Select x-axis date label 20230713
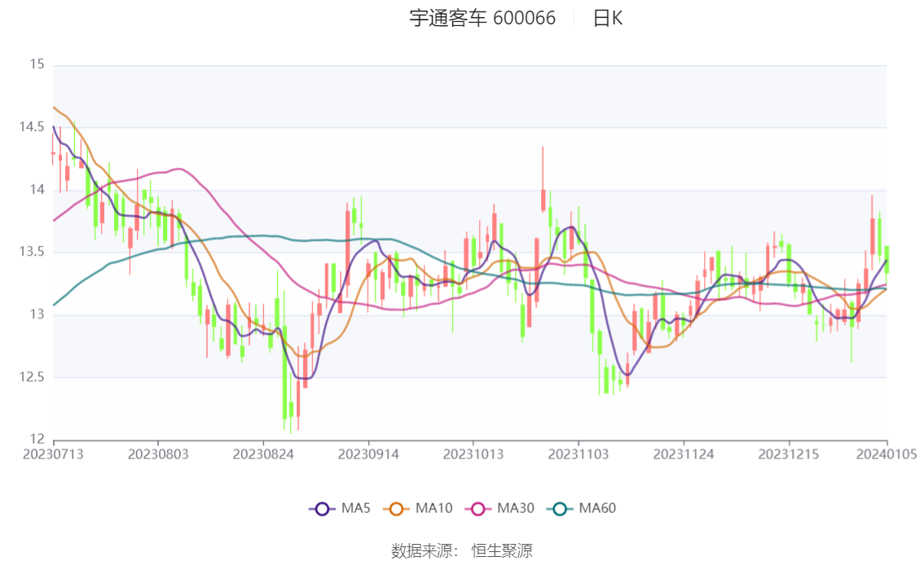This screenshot has width=924, height=561. [53, 454]
